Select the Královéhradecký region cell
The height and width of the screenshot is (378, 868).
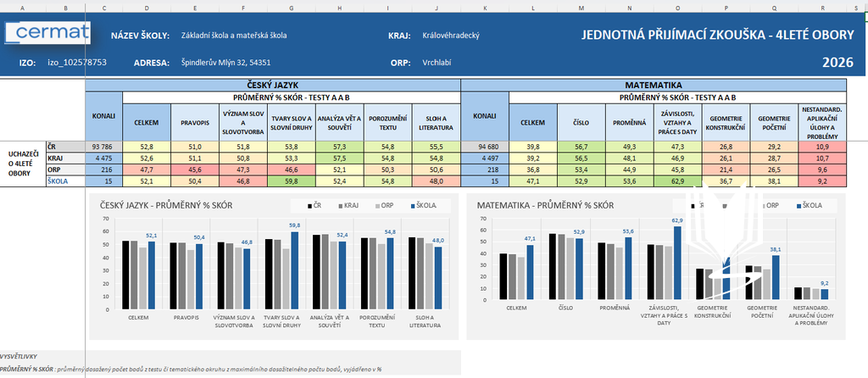pyautogui.click(x=450, y=36)
